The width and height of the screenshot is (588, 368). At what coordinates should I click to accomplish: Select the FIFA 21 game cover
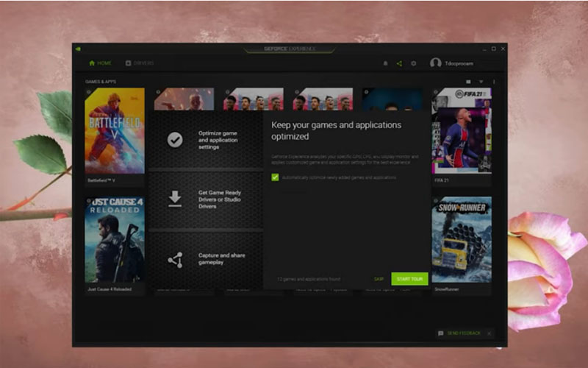462,131
